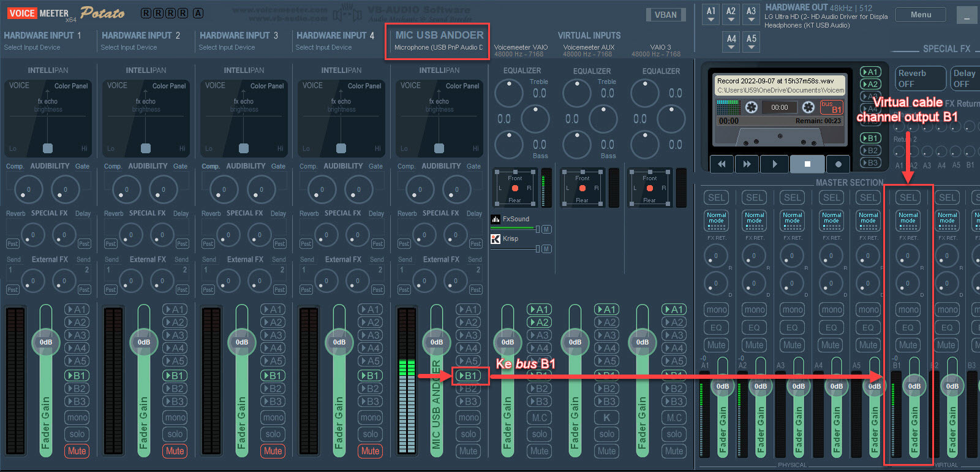980x472 pixels.
Task: Click the M button beside FxSound
Action: click(546, 229)
